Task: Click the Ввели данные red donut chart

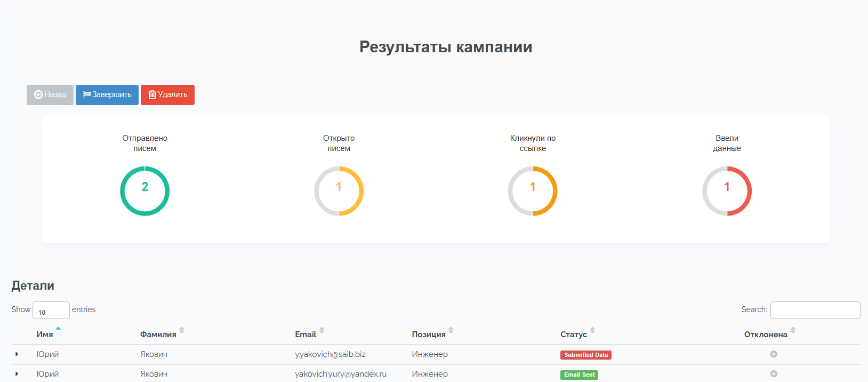Action: pos(727,191)
